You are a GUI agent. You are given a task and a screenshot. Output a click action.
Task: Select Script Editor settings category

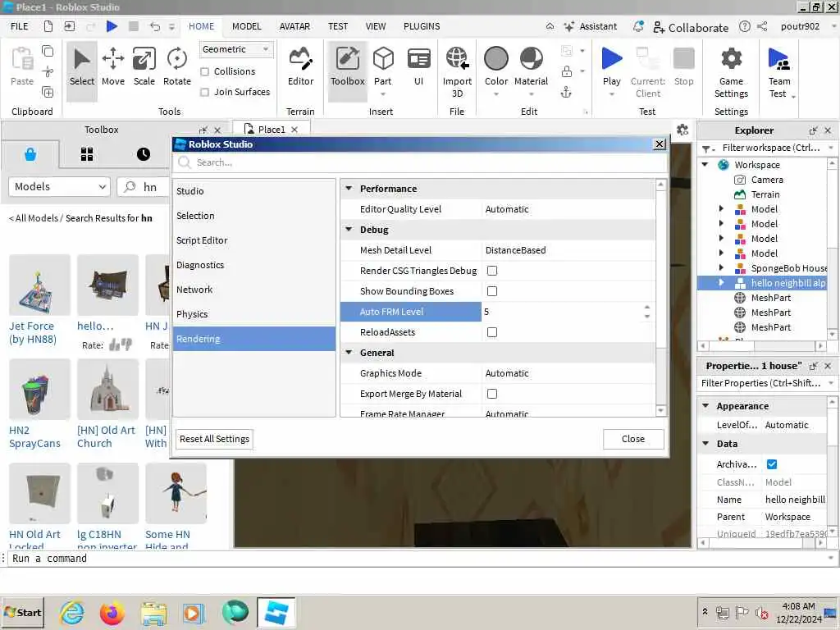[x=254, y=240]
